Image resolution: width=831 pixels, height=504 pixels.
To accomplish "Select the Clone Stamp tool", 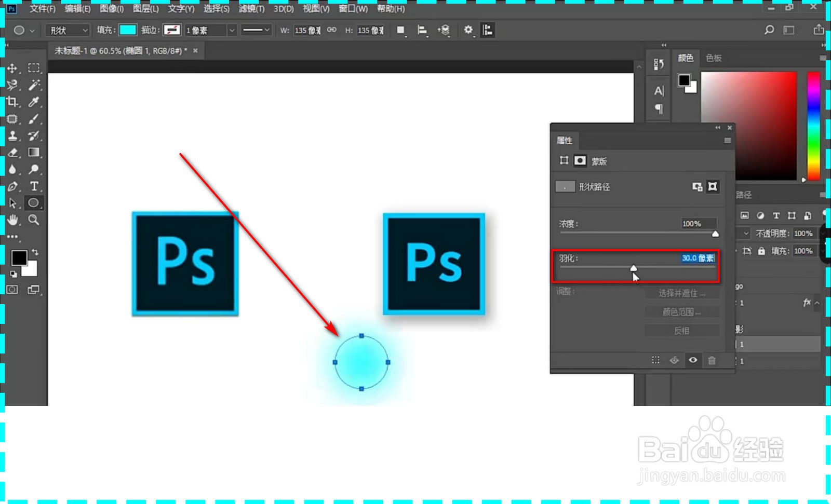I will [x=12, y=136].
